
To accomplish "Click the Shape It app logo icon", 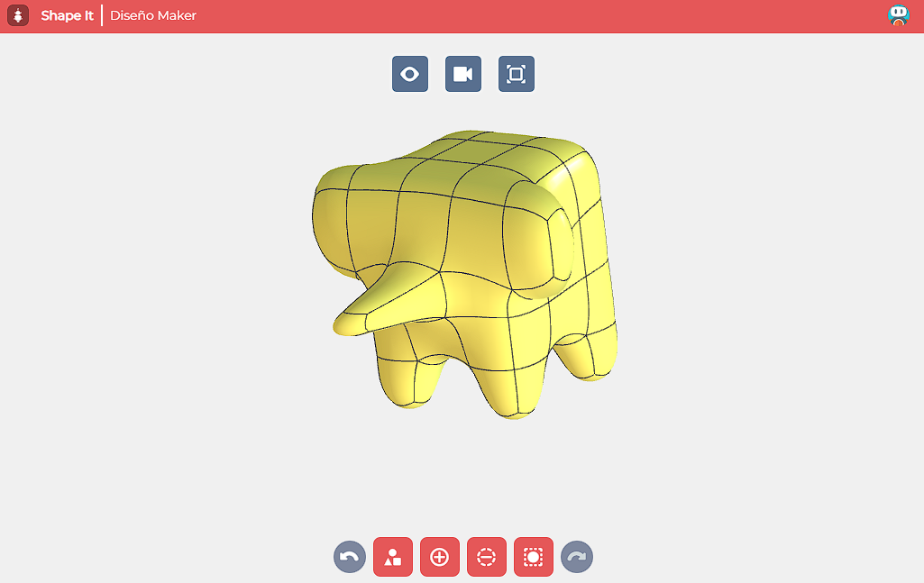I will pos(18,16).
